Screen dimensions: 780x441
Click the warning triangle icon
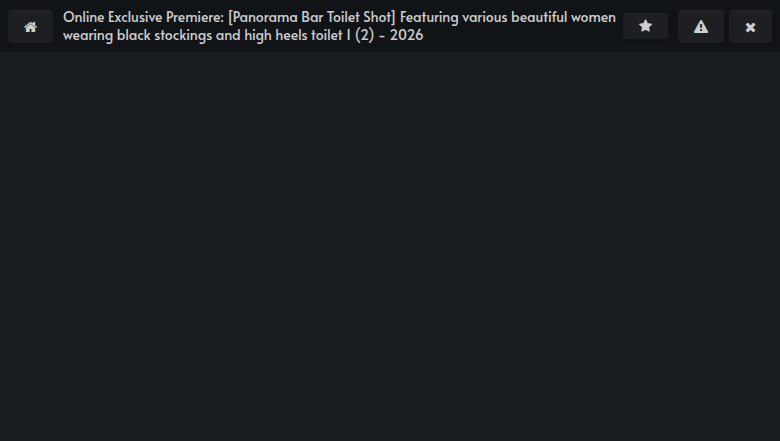[x=700, y=27]
